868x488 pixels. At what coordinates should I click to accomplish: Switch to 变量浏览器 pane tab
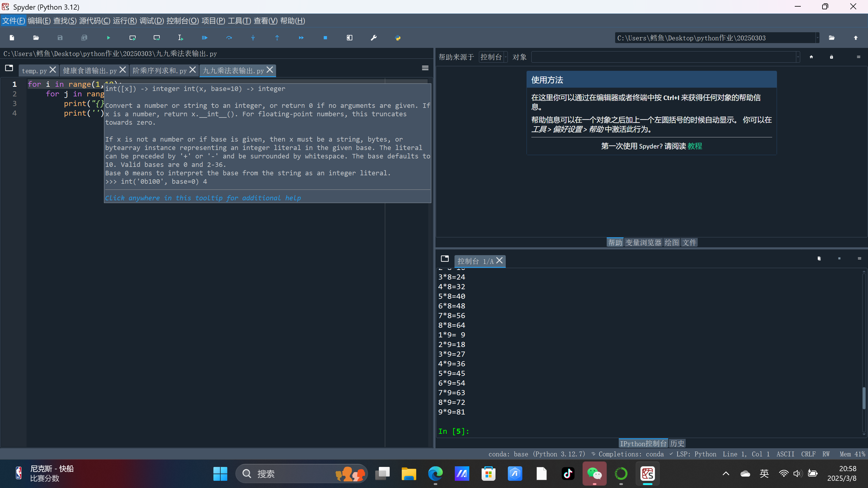click(x=643, y=242)
